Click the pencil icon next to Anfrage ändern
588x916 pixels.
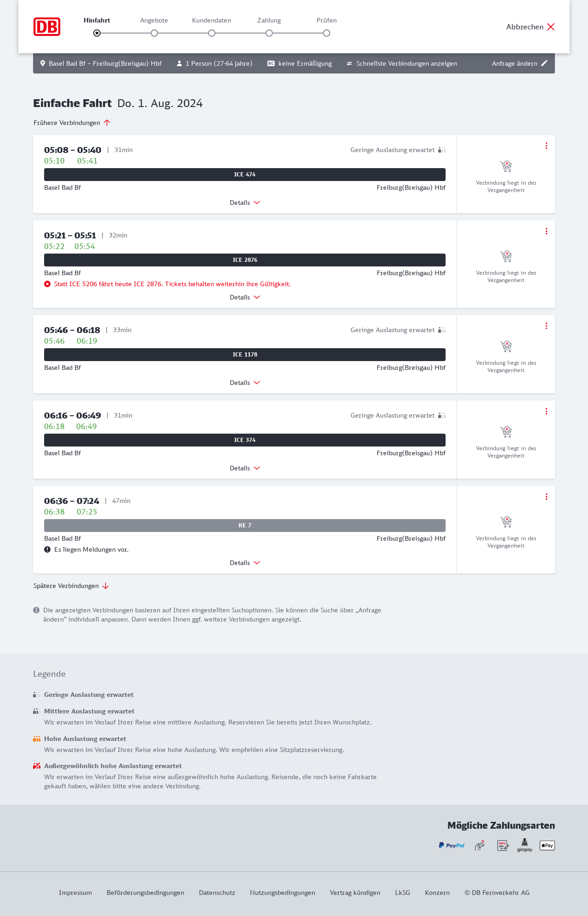coord(544,63)
